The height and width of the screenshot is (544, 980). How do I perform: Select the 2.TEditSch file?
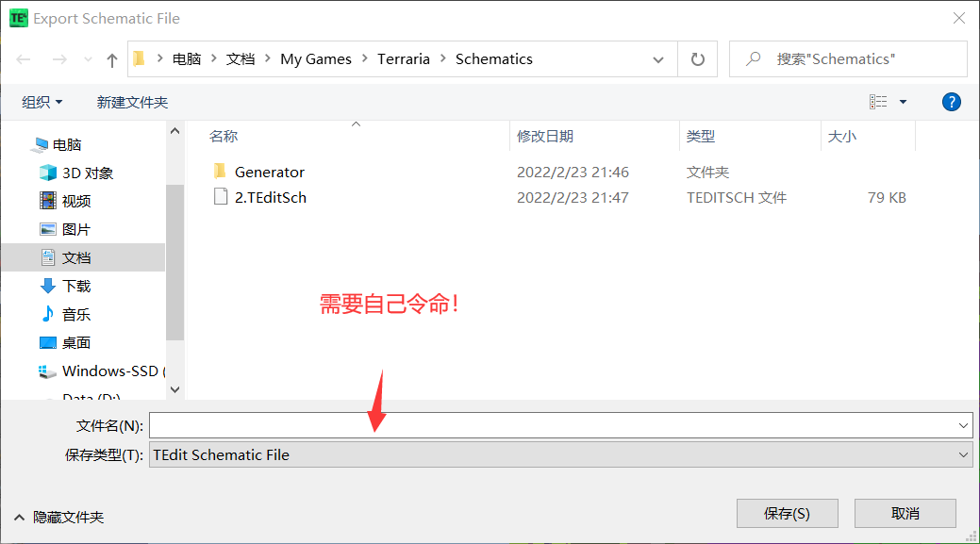270,197
